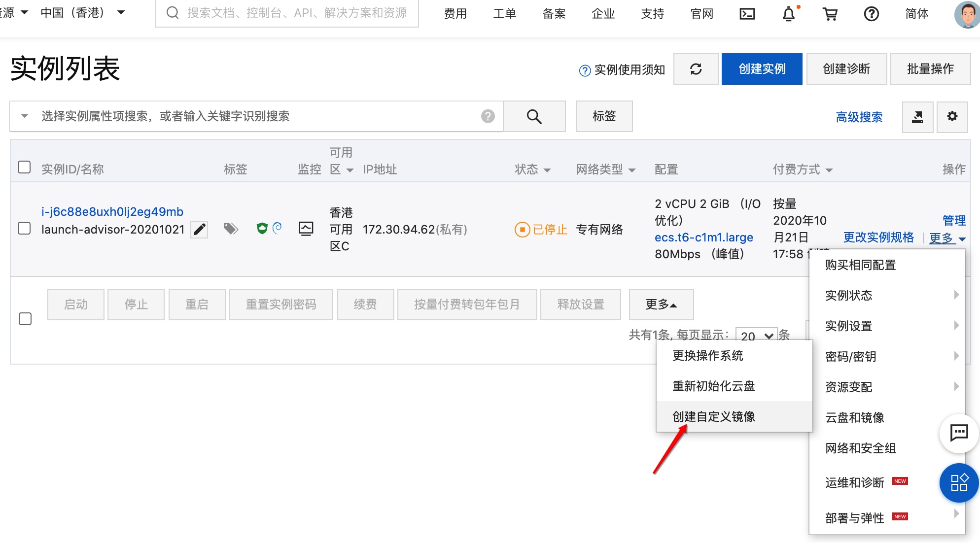
Task: Open column settings gear icon
Action: [952, 117]
